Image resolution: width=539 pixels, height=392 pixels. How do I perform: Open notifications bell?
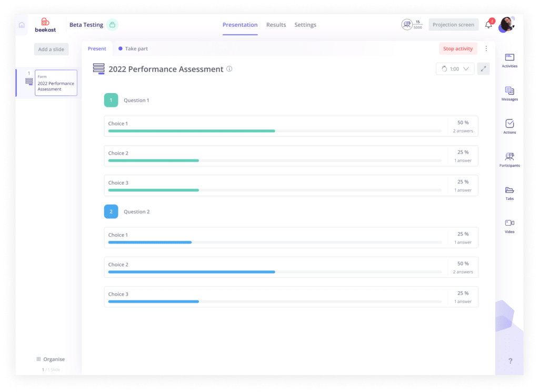488,24
